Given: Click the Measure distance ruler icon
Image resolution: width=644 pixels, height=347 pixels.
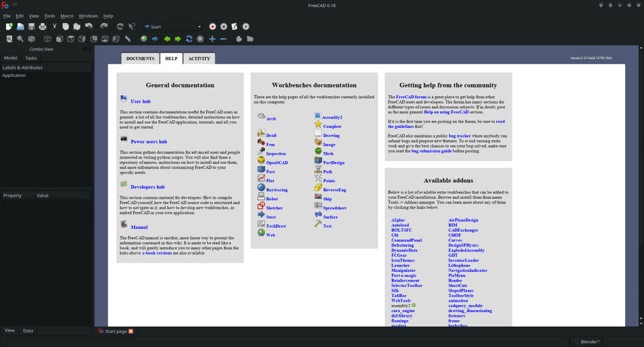Looking at the screenshot, I should 128,39.
